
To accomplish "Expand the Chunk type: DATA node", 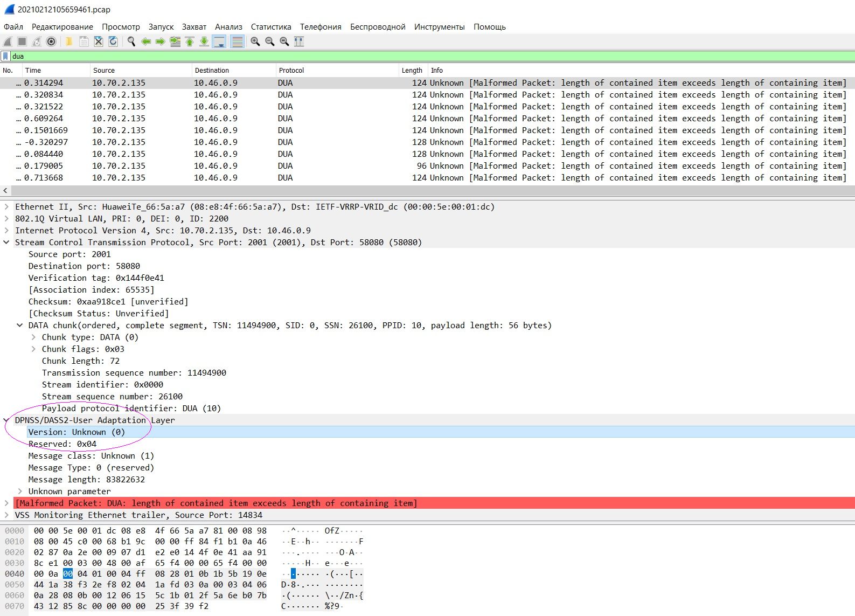I will coord(33,337).
